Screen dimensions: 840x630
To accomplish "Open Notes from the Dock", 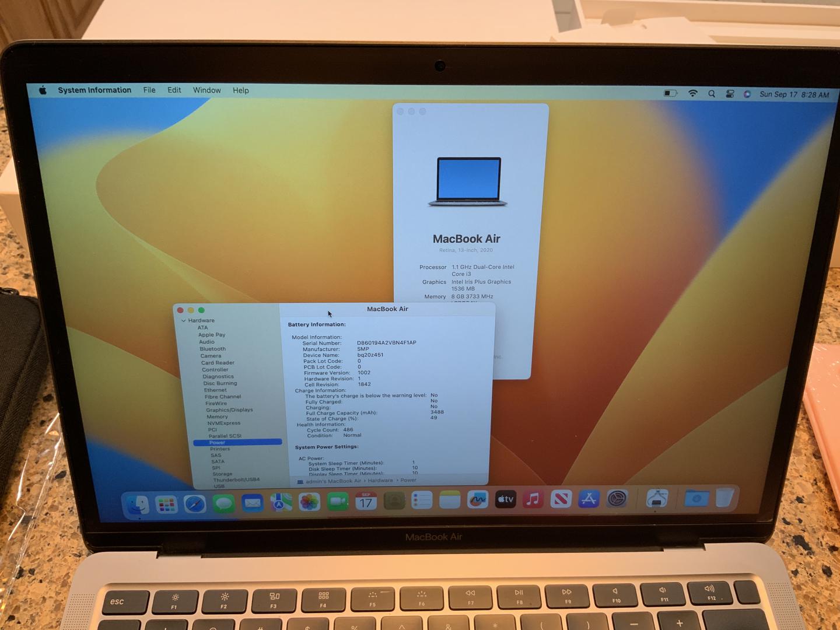I will 450,500.
